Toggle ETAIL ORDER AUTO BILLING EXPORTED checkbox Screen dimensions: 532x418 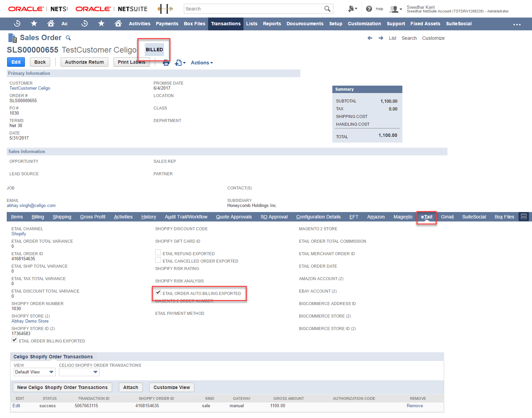click(158, 292)
